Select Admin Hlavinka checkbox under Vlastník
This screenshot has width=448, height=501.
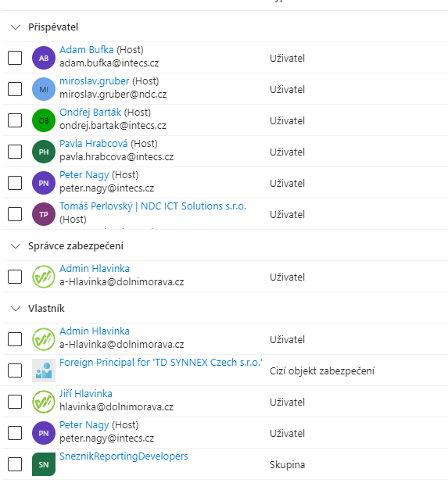pos(15,339)
